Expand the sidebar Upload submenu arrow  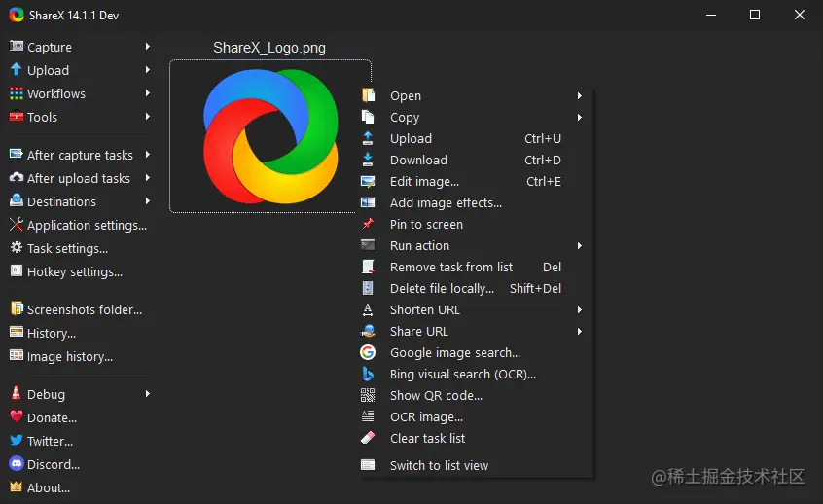click(x=148, y=70)
